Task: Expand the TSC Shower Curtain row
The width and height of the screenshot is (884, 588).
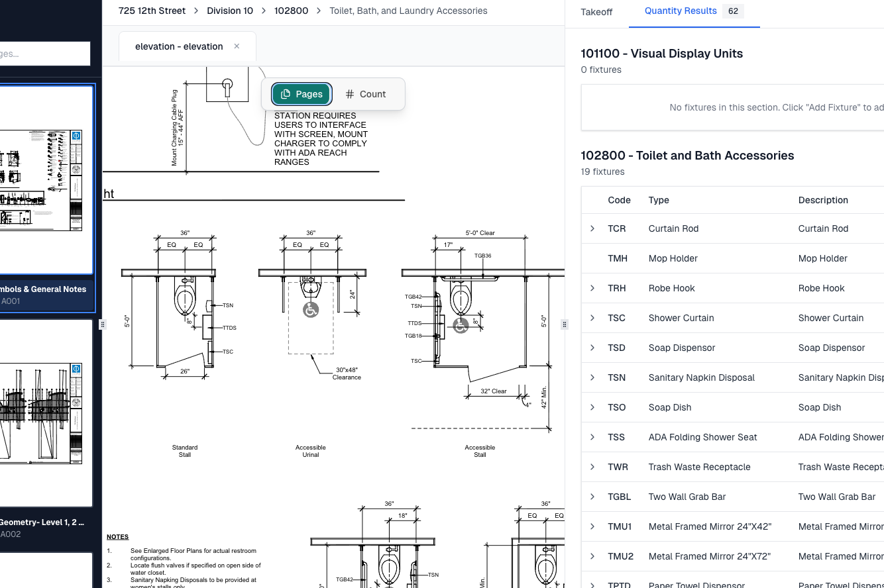Action: 592,318
